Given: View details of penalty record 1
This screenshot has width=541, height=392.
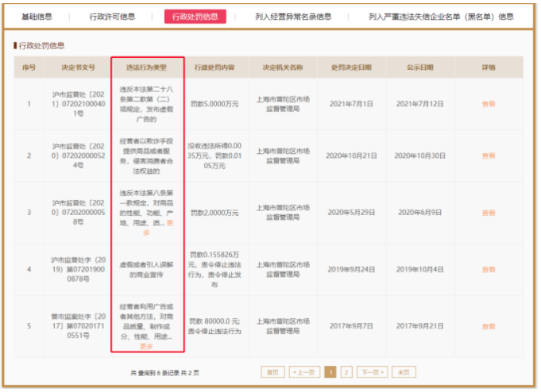Looking at the screenshot, I should [x=489, y=104].
